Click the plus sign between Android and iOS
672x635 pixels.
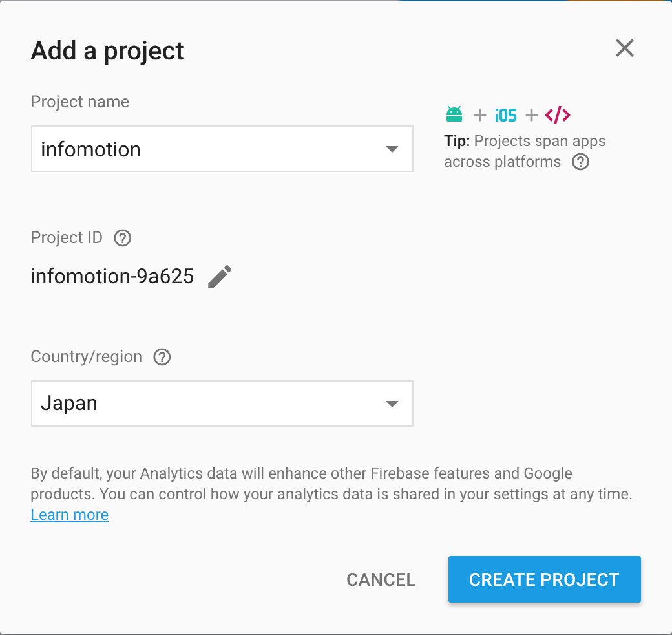tap(479, 114)
